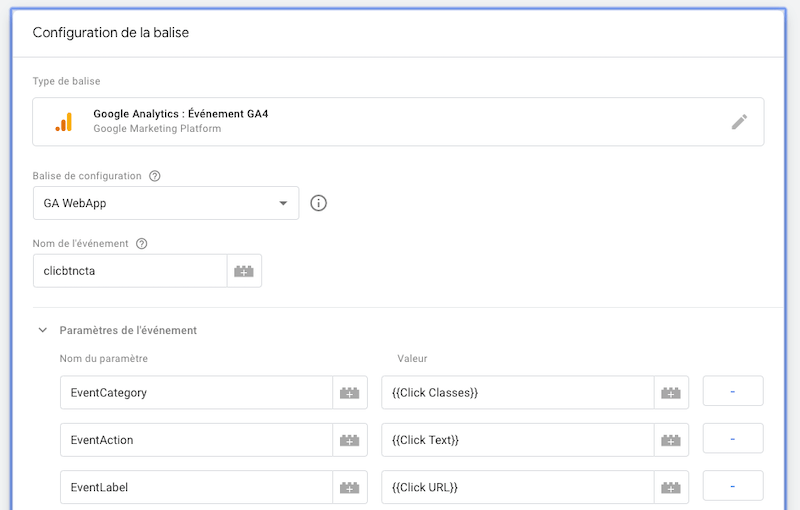Edit the {{Click Text}} value field
The image size is (800, 510).
coord(518,440)
